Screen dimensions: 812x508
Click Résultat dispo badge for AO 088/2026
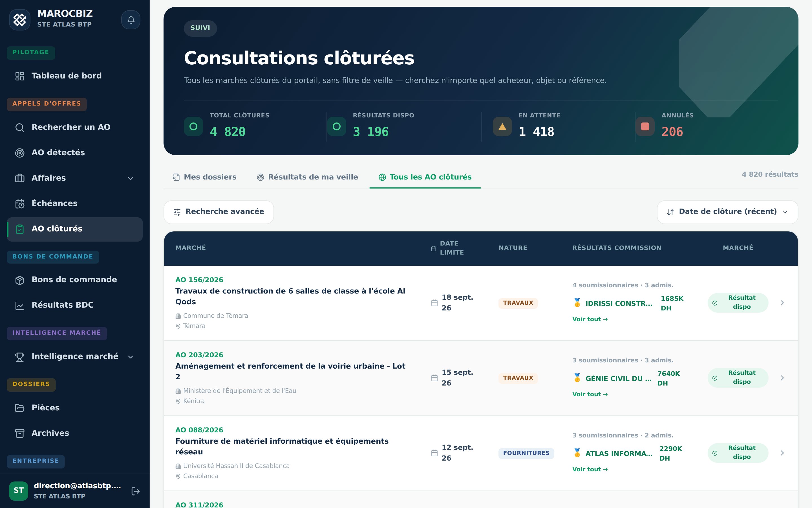[738, 453]
